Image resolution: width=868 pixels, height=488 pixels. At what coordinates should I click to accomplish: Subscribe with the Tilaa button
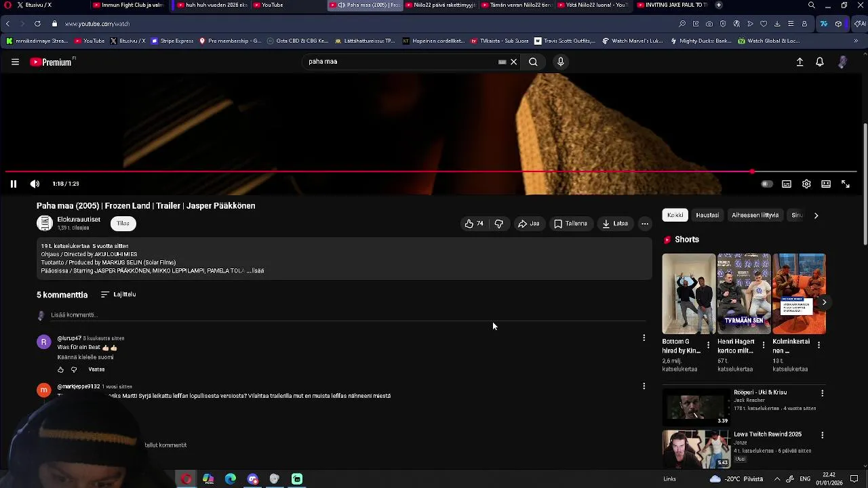tap(123, 224)
